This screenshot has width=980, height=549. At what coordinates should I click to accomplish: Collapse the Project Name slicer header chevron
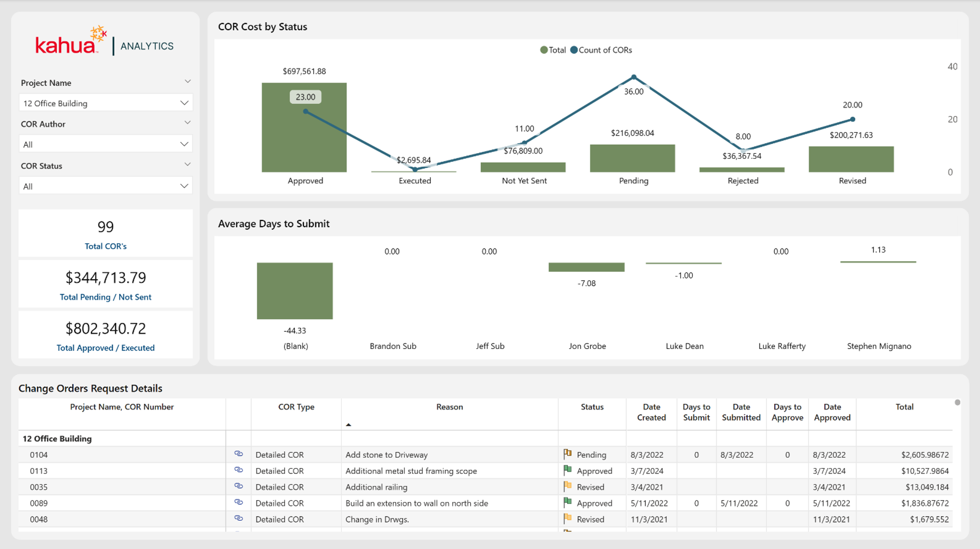click(x=188, y=82)
